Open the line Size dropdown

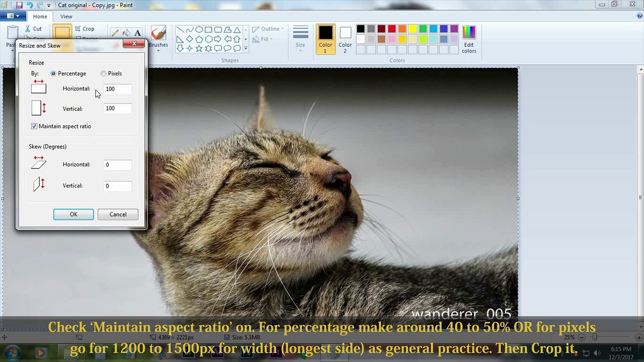(300, 38)
